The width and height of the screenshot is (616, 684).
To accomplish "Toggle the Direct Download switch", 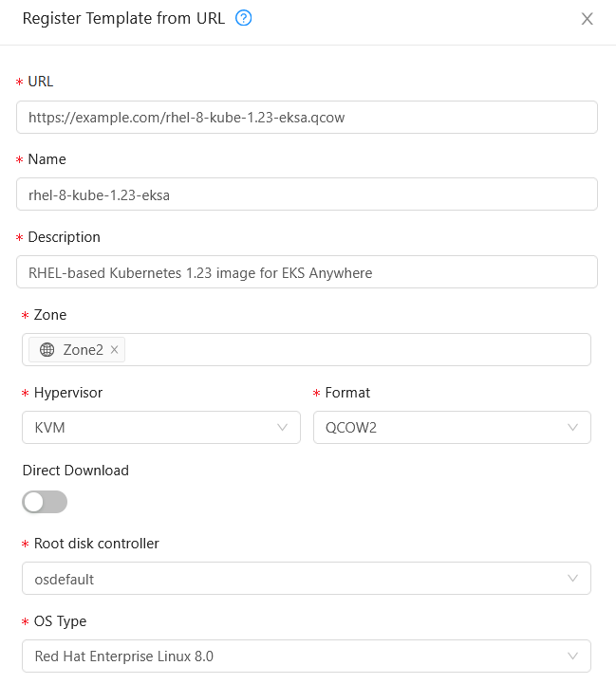I will pyautogui.click(x=45, y=502).
